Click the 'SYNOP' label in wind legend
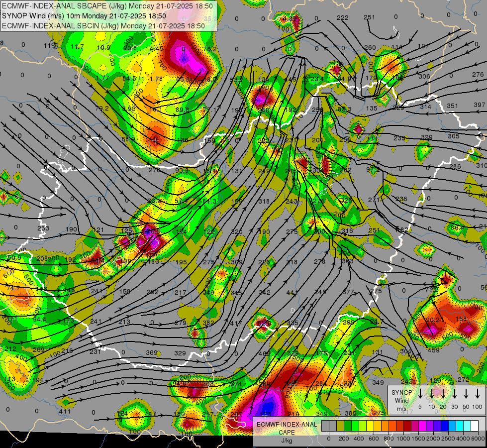The width and height of the screenshot is (487, 448). (x=401, y=392)
